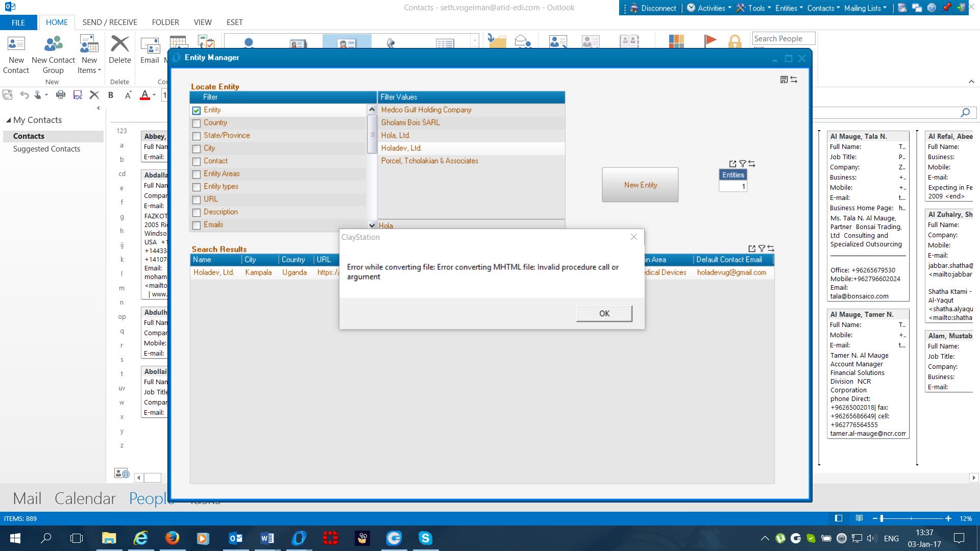Adjust the zoom slider in status bar
Screen dimensions: 980x551
[881, 518]
